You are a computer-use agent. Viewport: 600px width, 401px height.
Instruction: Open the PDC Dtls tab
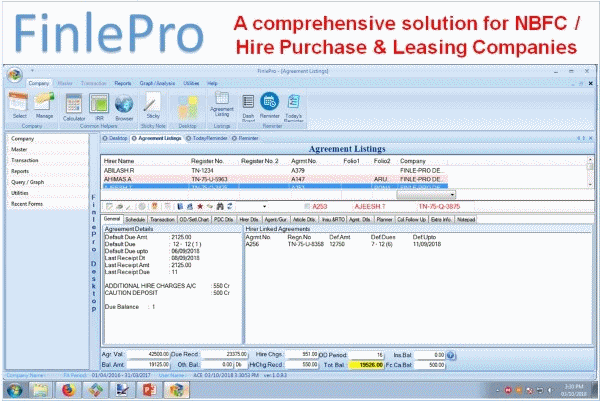[223, 220]
